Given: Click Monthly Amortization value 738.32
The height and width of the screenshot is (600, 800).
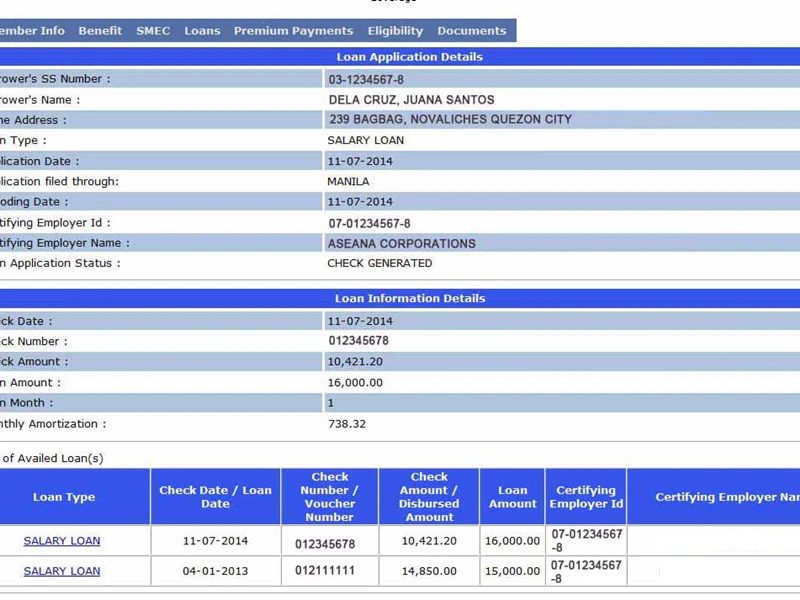Looking at the screenshot, I should tap(347, 424).
